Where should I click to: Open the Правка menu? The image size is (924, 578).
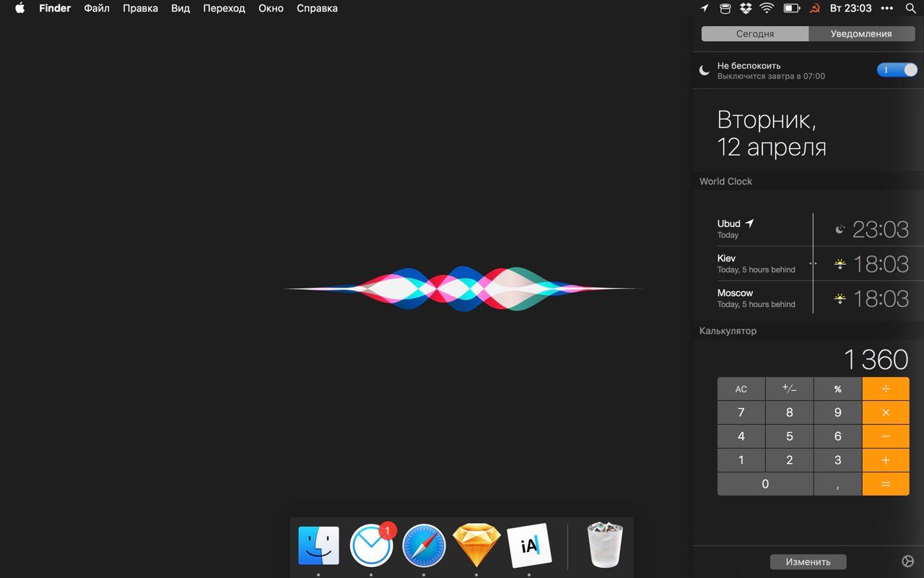pos(140,9)
